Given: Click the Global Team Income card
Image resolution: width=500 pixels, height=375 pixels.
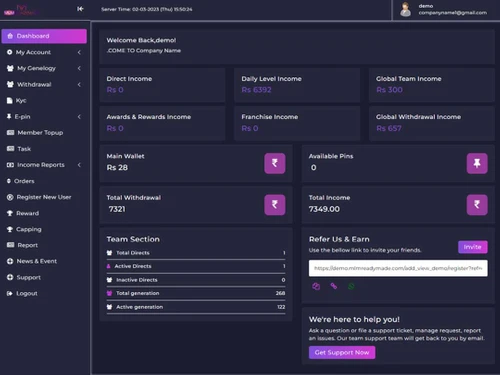Looking at the screenshot, I should [x=432, y=85].
